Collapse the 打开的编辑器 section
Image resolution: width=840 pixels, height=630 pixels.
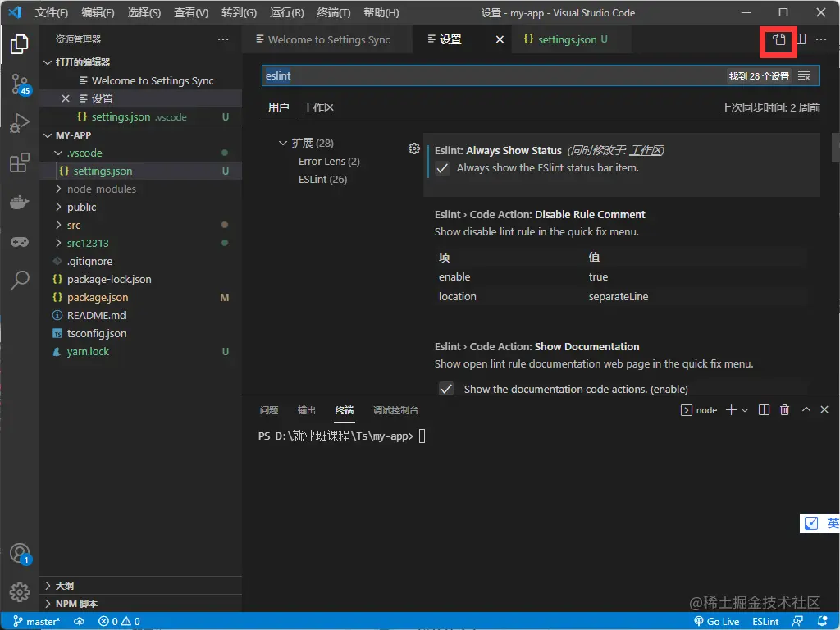click(48, 62)
